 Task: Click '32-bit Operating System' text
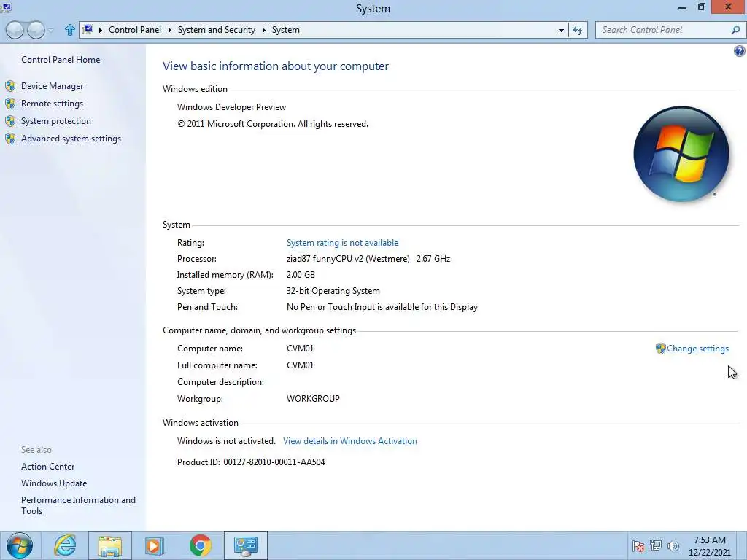point(333,291)
